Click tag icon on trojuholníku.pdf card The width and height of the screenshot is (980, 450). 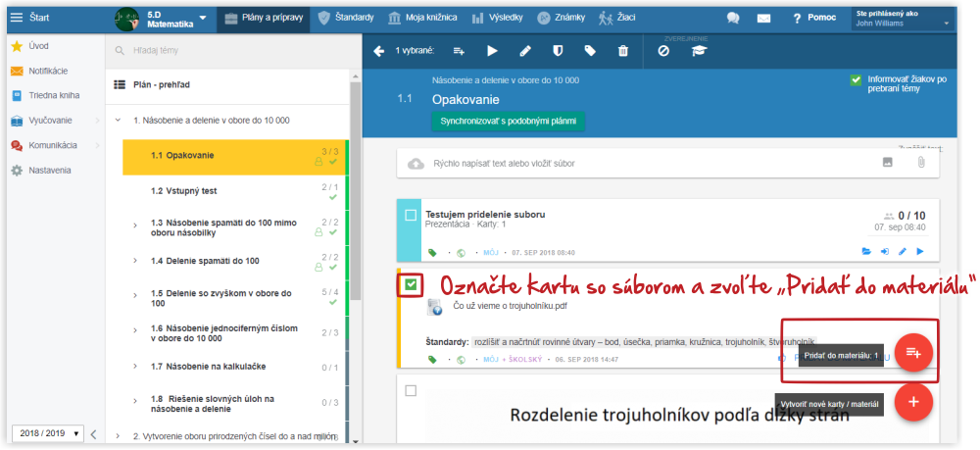432,360
